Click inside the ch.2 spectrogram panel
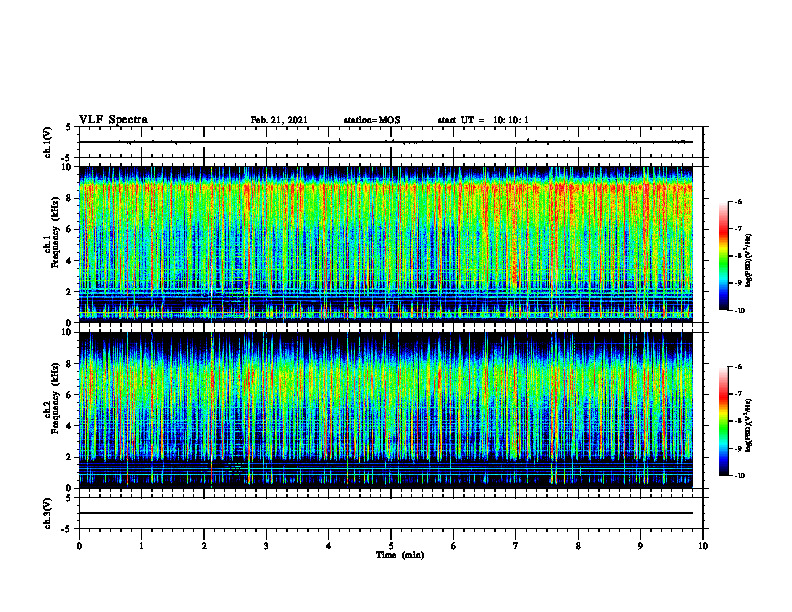The width and height of the screenshot is (792, 612). 385,410
